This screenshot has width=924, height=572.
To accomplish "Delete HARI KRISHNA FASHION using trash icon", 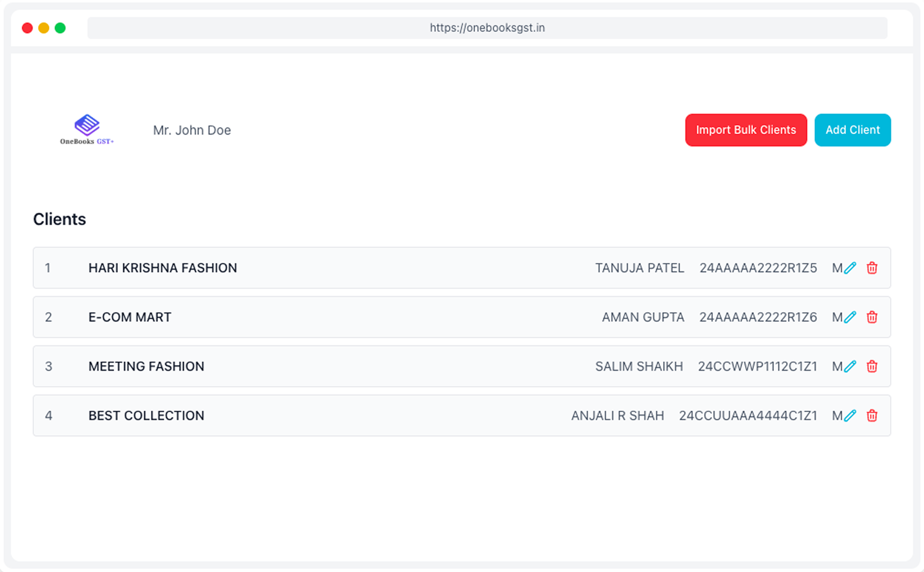I will coord(872,268).
